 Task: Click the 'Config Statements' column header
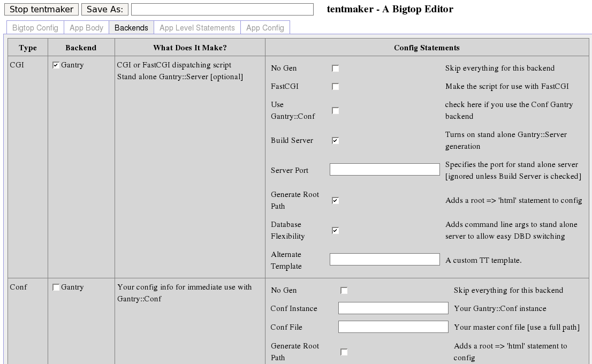coord(427,48)
